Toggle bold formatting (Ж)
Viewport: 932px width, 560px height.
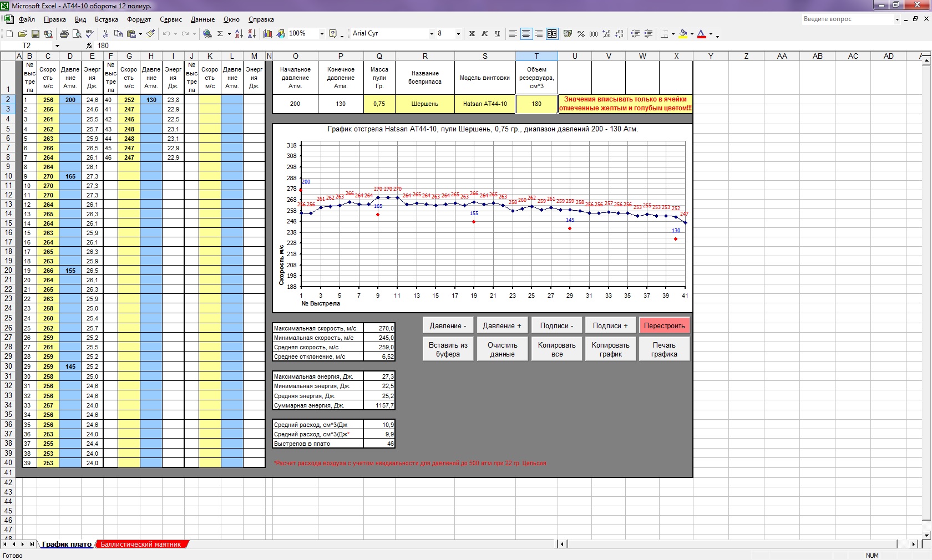coord(472,34)
